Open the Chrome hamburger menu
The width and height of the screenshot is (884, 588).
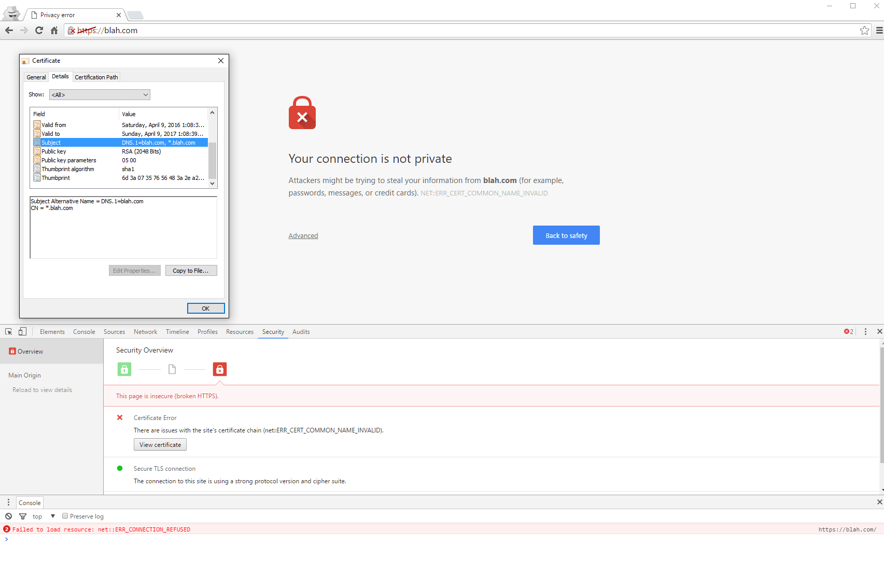879,31
